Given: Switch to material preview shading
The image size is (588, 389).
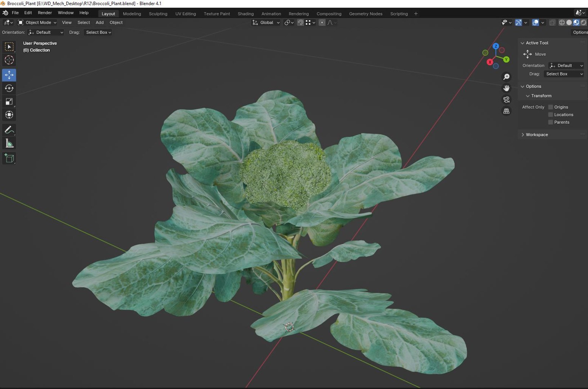Looking at the screenshot, I should [x=576, y=22].
